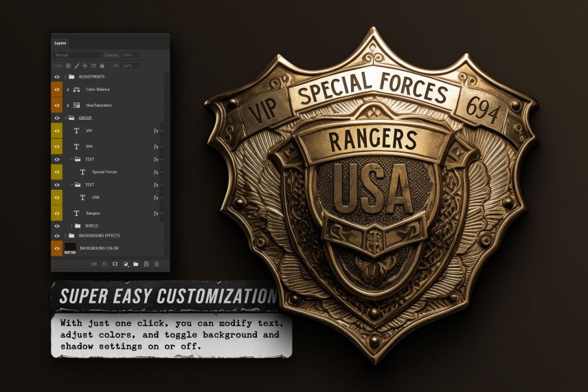Expand effects arrow on USA layer

pyautogui.click(x=162, y=198)
